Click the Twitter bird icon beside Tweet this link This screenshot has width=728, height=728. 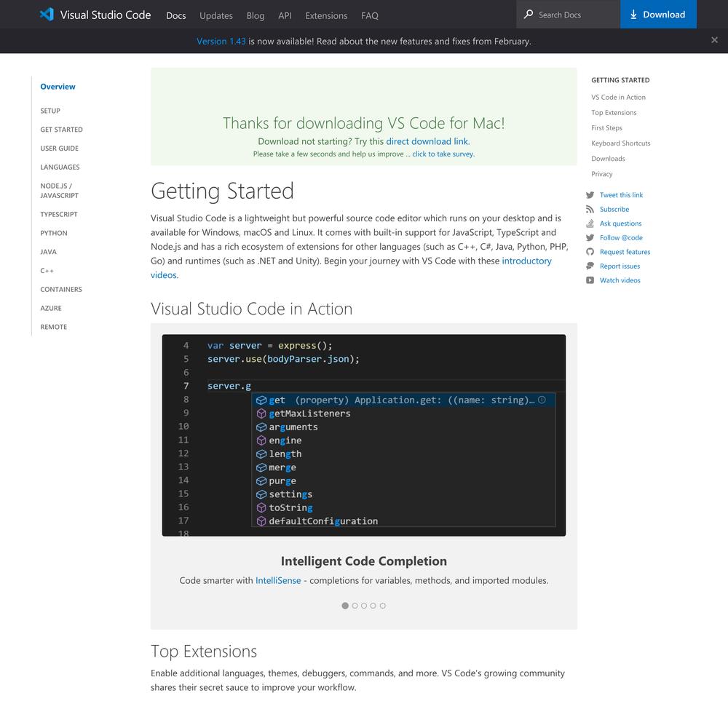click(590, 195)
